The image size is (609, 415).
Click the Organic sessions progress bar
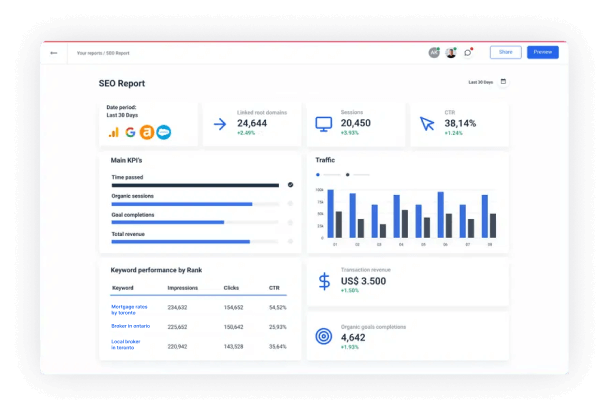tap(182, 204)
